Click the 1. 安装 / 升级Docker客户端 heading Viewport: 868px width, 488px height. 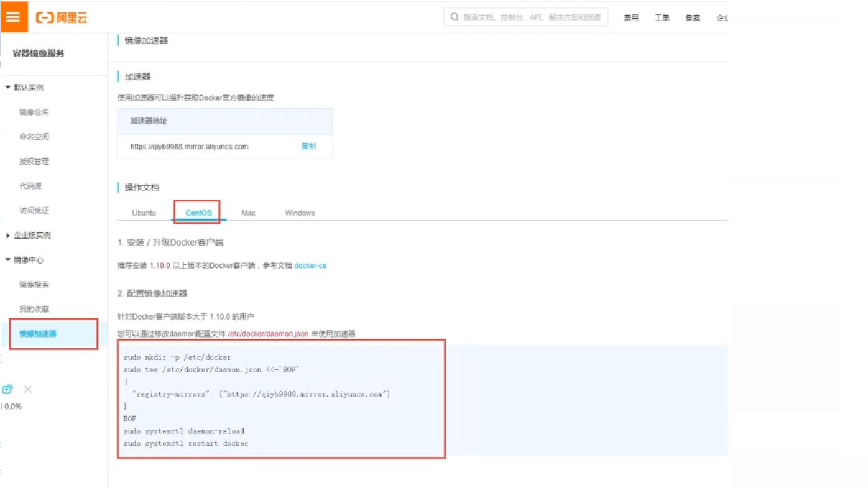click(170, 242)
